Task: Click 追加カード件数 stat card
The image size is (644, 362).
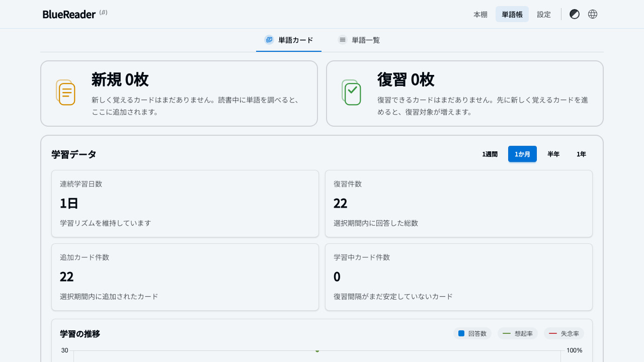Action: 185,277
